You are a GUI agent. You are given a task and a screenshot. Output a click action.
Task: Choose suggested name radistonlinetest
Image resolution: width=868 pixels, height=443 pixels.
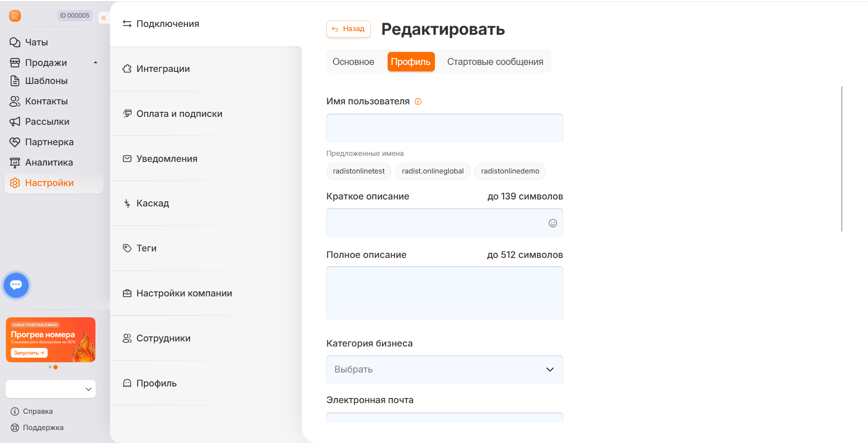click(359, 171)
